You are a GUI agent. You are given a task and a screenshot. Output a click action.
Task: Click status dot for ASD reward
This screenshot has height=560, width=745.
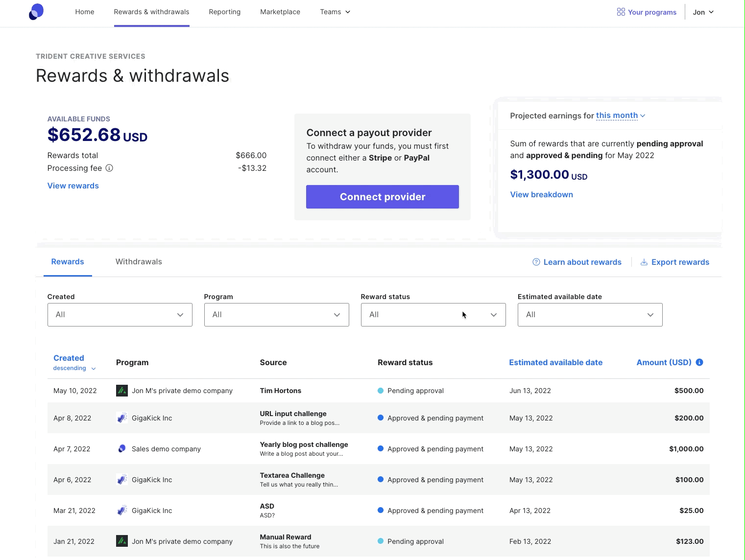381,511
